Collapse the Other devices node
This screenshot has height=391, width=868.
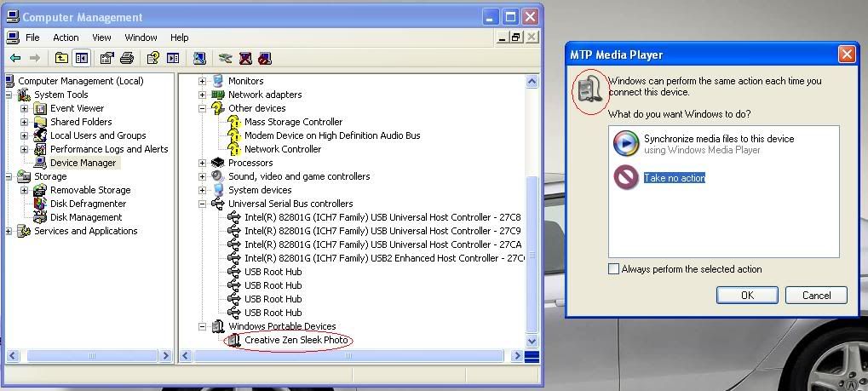click(203, 108)
